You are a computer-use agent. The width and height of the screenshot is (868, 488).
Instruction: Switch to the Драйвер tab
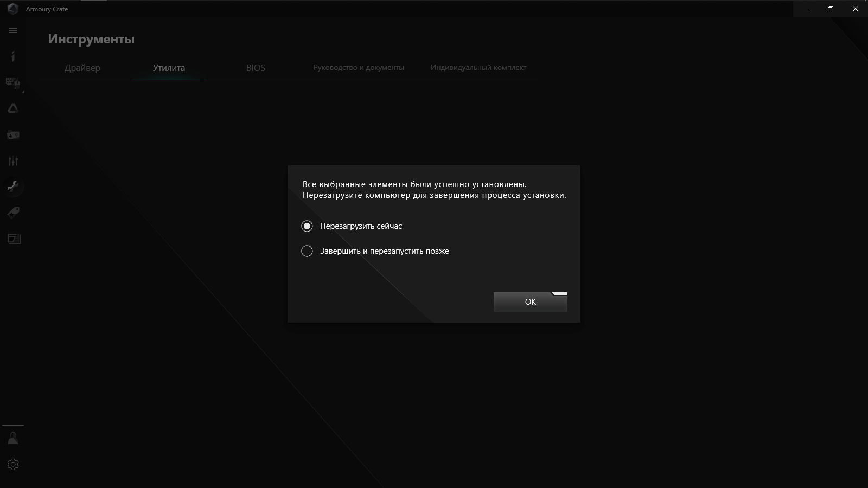82,68
